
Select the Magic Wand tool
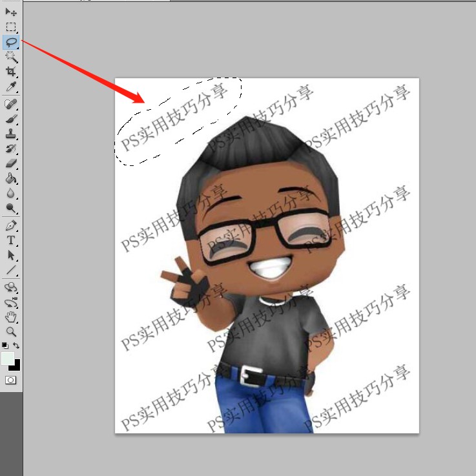click(x=11, y=57)
